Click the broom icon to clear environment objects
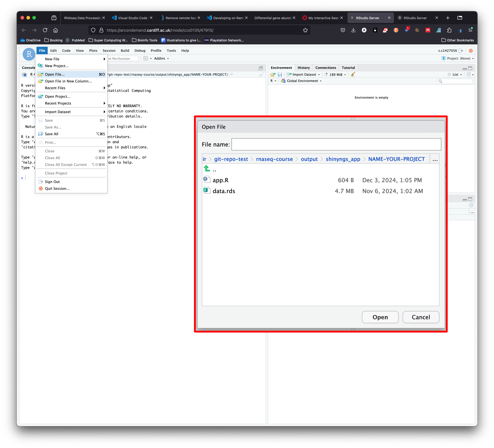 [x=353, y=74]
